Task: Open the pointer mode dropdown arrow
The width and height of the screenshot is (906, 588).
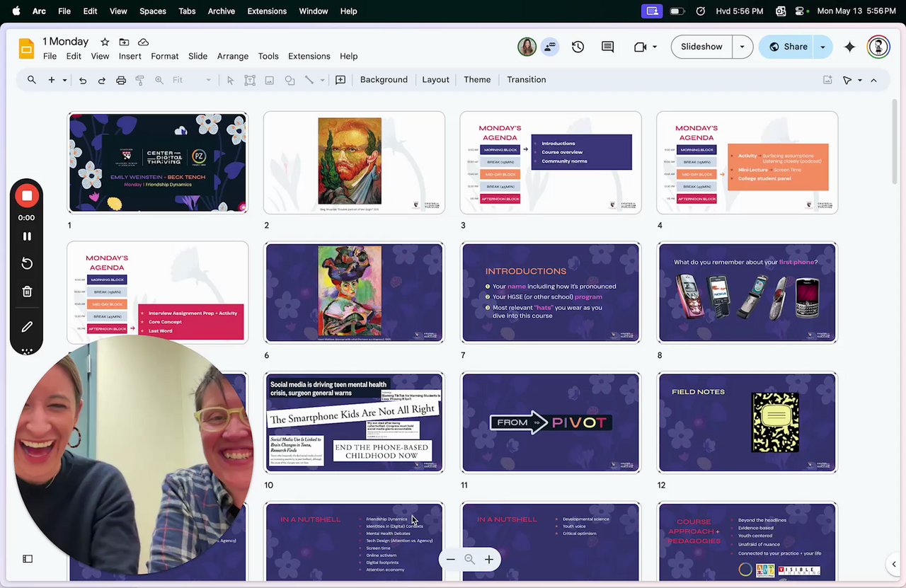Action: 860,80
